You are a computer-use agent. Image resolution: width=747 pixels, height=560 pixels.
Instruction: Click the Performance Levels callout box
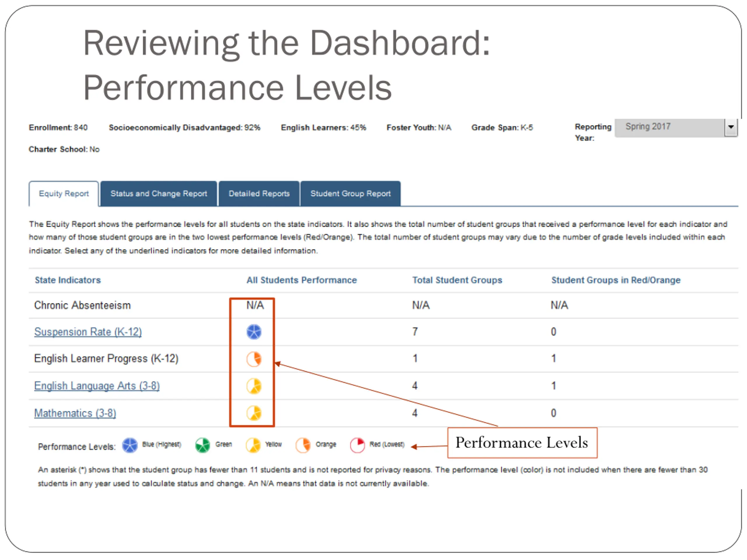[x=522, y=442]
